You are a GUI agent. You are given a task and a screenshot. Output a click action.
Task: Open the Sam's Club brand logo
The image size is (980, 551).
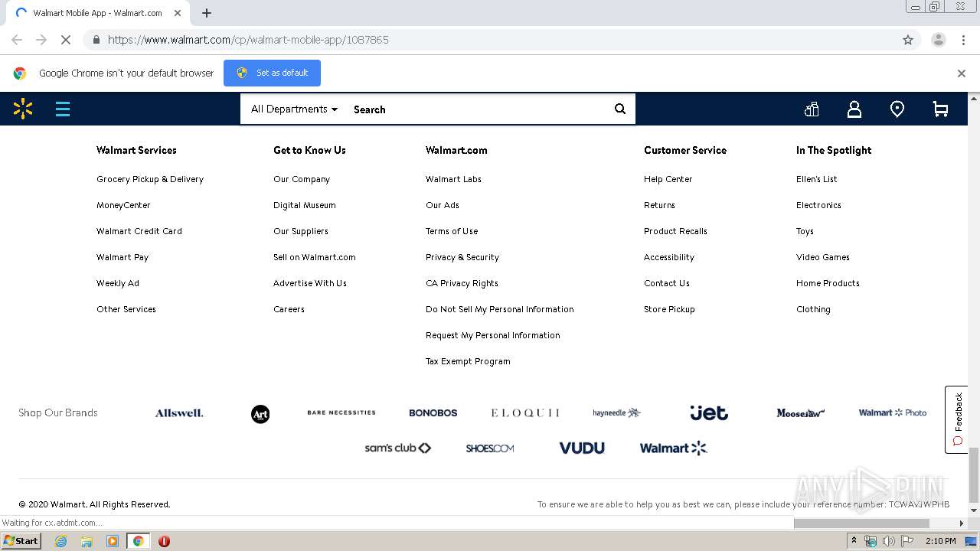[398, 448]
